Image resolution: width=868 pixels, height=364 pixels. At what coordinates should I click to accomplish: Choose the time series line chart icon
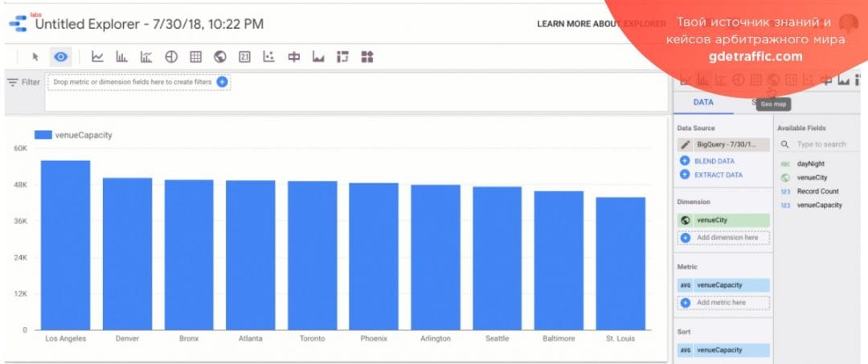[x=97, y=56]
